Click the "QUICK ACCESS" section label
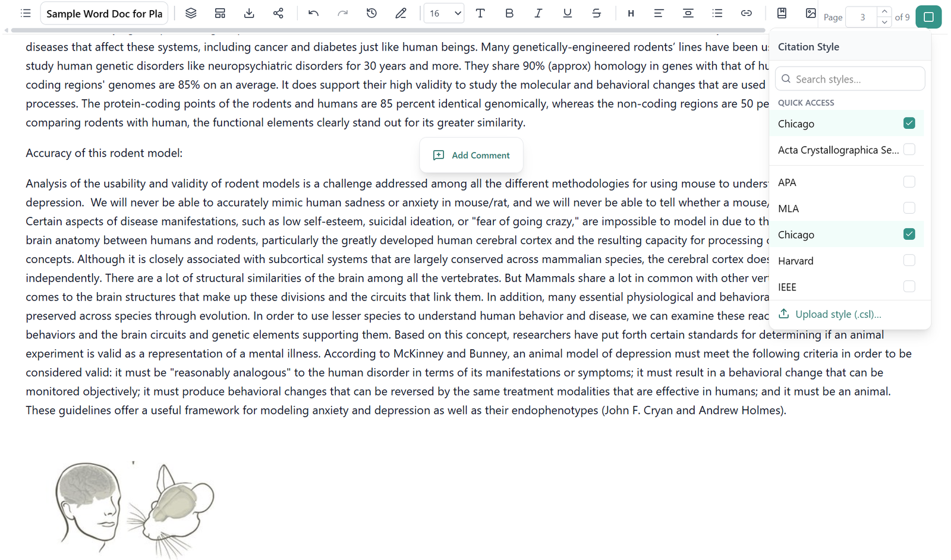This screenshot has height=560, width=951. (x=806, y=103)
